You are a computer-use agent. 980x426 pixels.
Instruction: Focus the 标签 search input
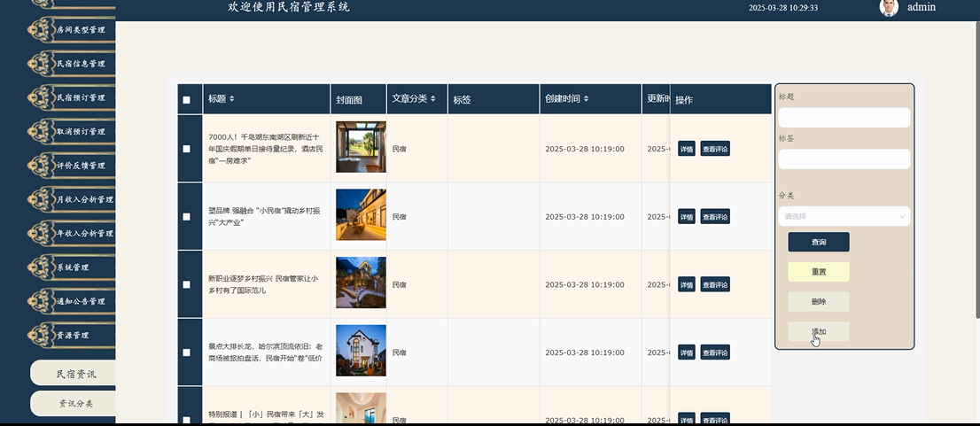pyautogui.click(x=844, y=159)
